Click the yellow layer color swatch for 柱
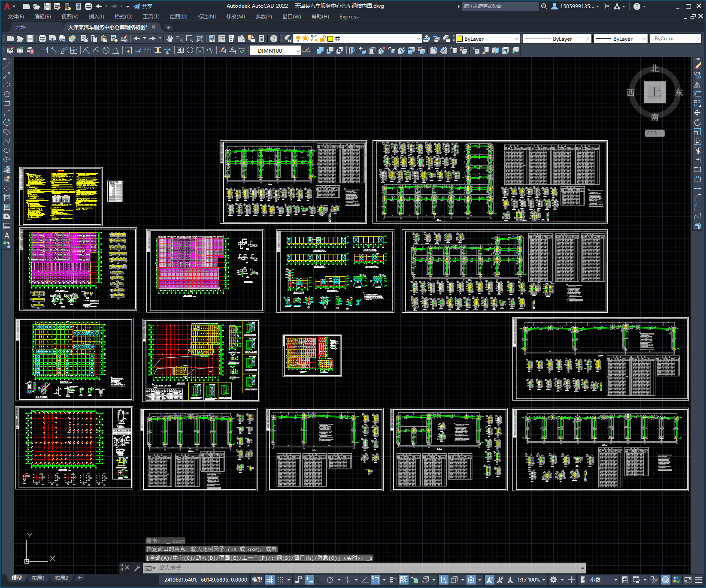Viewport: 706px width, 588px height. [x=330, y=39]
